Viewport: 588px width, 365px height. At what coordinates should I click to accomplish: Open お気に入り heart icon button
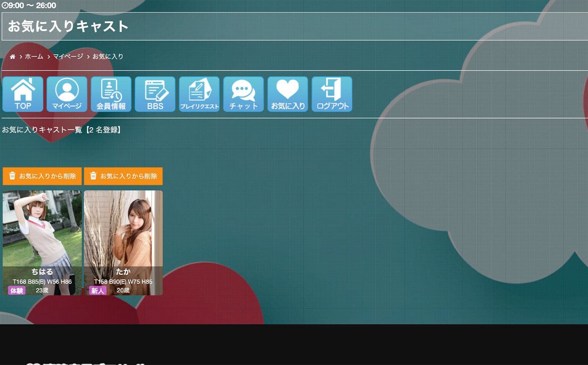pos(288,94)
